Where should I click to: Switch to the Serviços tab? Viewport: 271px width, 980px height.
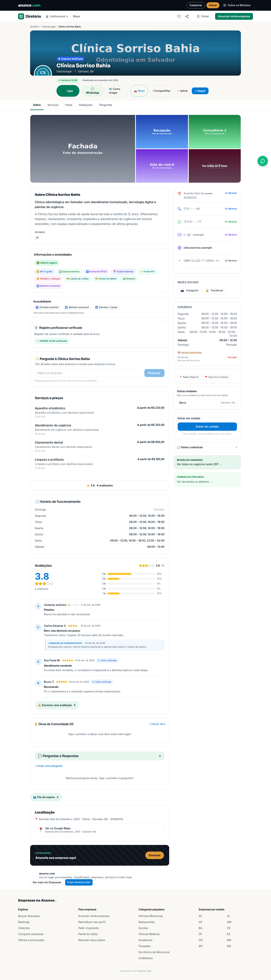[x=53, y=105]
